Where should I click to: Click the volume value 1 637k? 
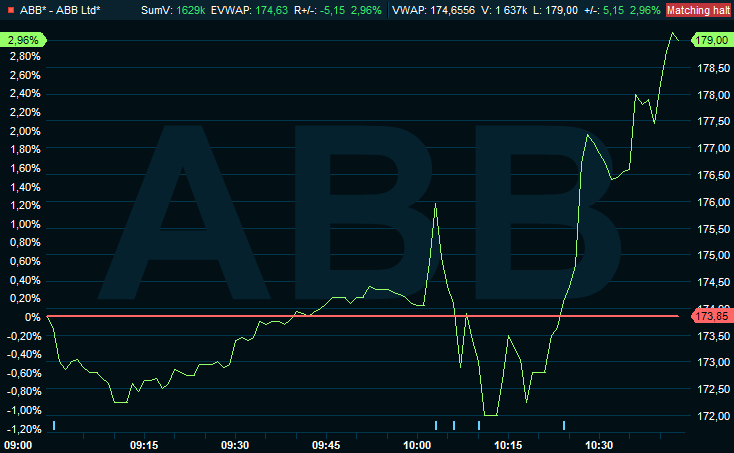(x=511, y=10)
